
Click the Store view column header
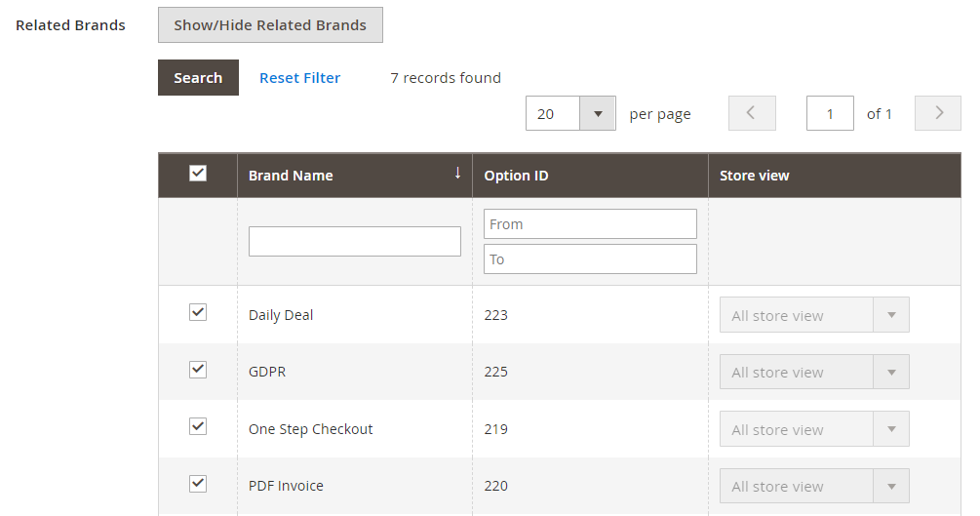(754, 176)
